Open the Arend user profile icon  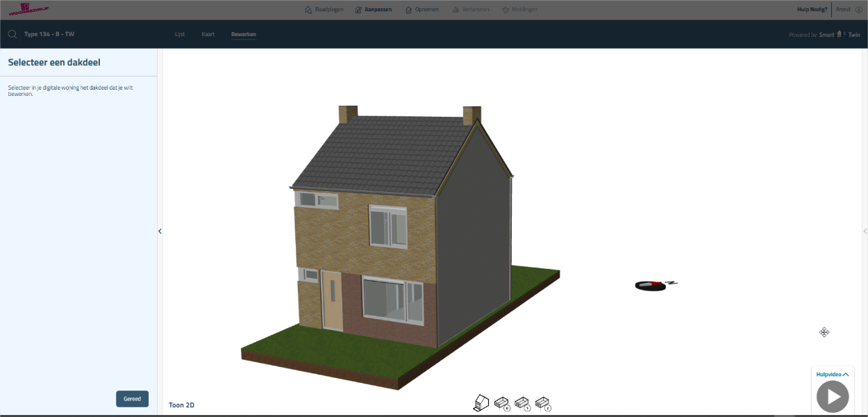point(858,10)
